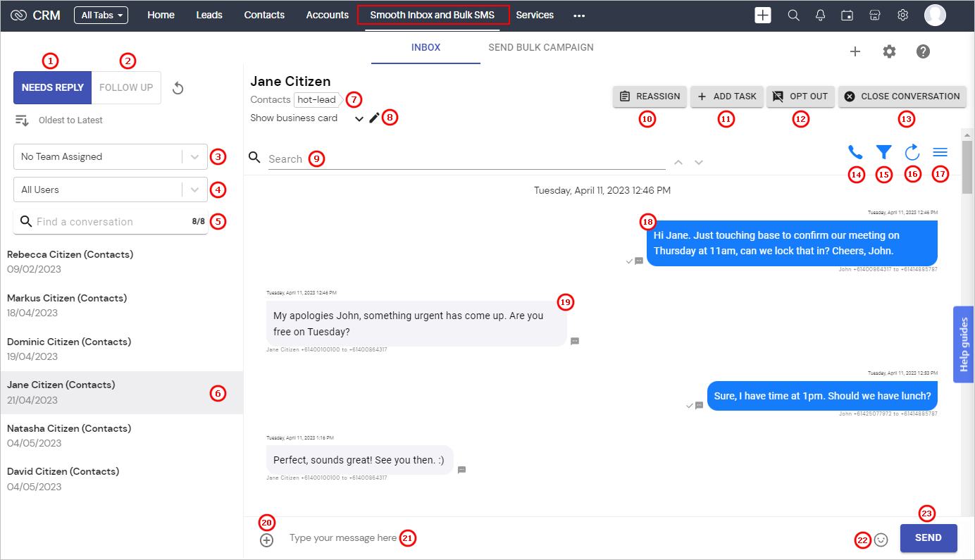Image resolution: width=975 pixels, height=560 pixels.
Task: Open the All Tabs dropdown
Action: pos(101,15)
